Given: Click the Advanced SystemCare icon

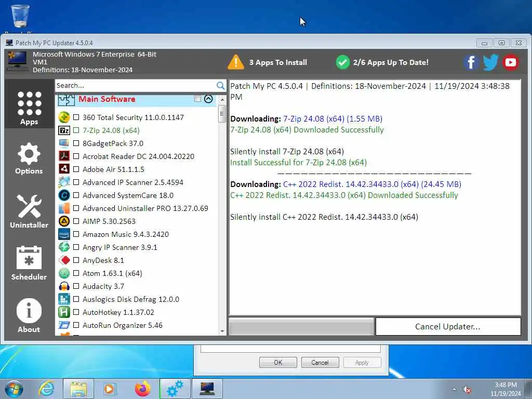Looking at the screenshot, I should pyautogui.click(x=64, y=195).
